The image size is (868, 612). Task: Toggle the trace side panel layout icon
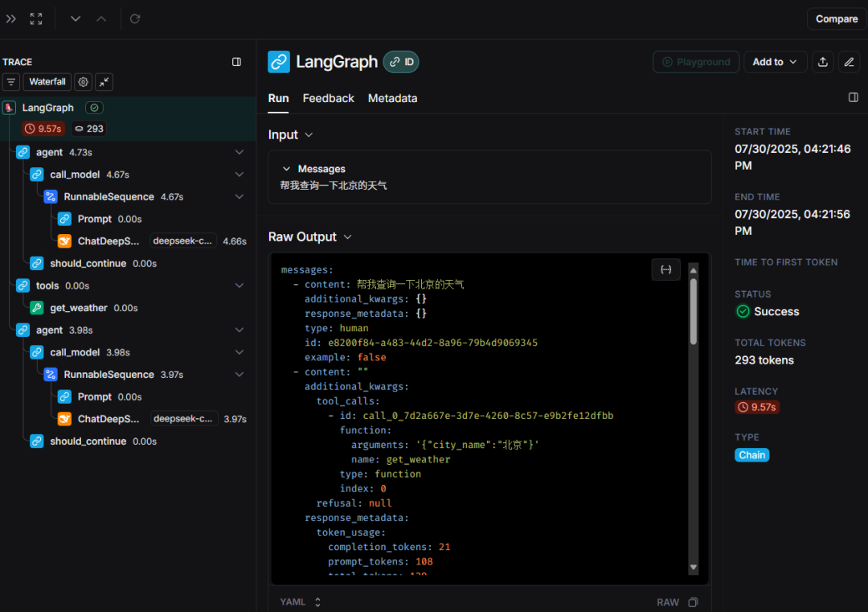point(236,62)
